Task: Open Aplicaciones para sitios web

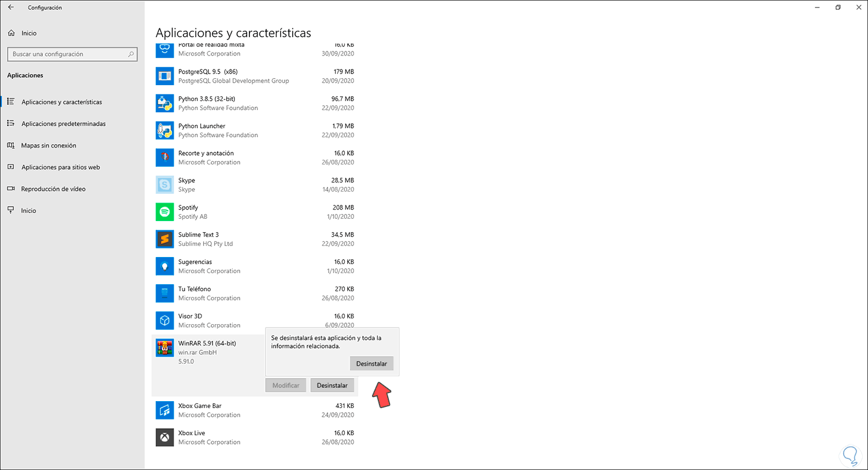Action: click(61, 167)
